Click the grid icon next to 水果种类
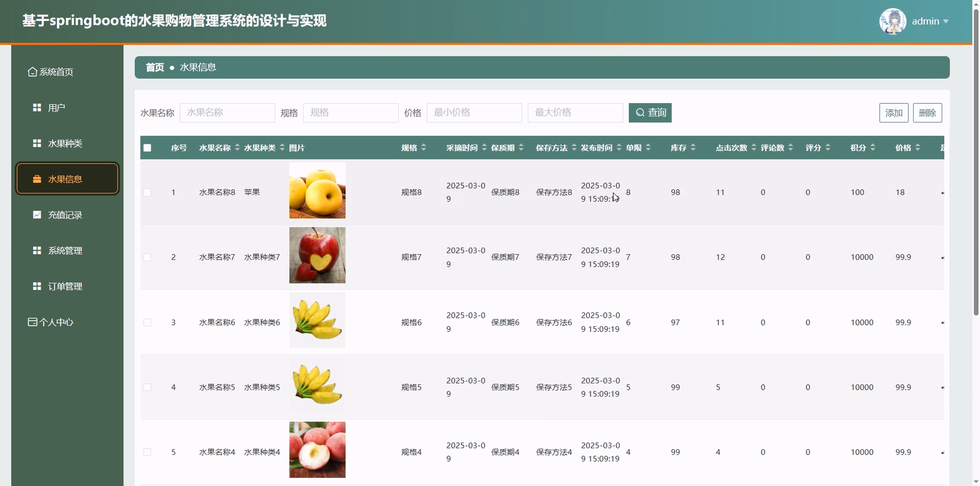Viewport: 980px width, 486px height. pyautogui.click(x=37, y=144)
